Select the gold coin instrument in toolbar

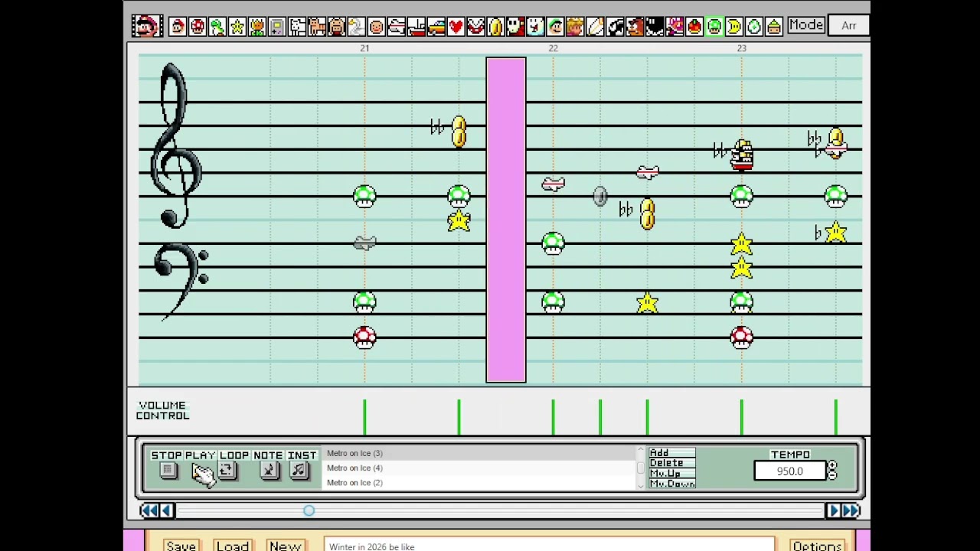(496, 26)
